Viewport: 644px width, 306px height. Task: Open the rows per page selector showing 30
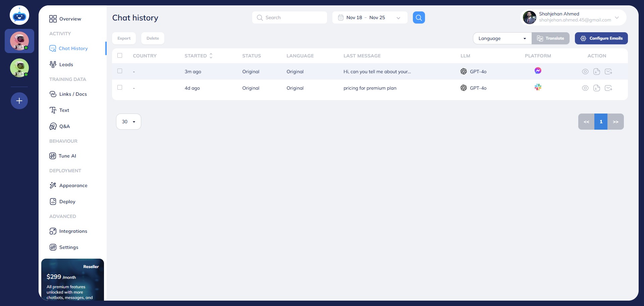[x=128, y=121]
